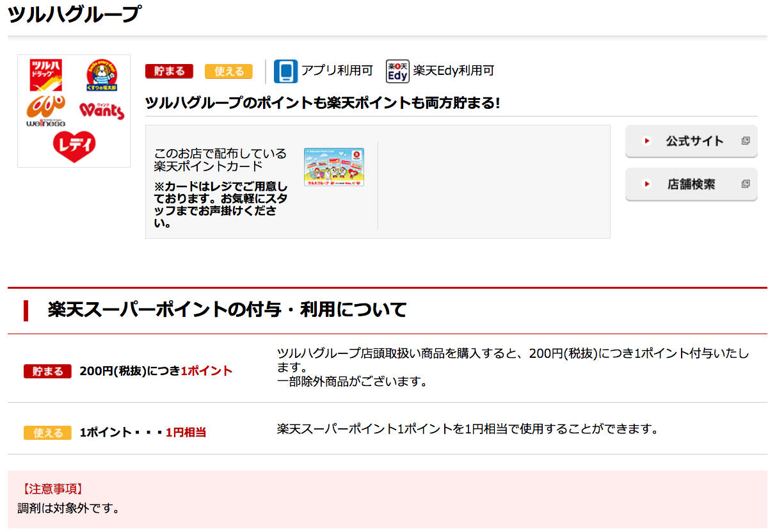Click the 楽天ポイントカード image thumbnail

click(334, 167)
